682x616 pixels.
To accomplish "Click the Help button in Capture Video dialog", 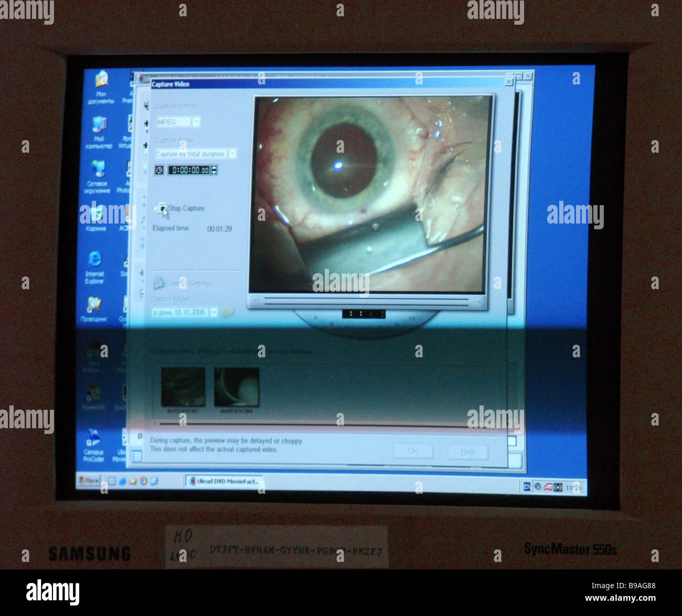I will pyautogui.click(x=467, y=452).
